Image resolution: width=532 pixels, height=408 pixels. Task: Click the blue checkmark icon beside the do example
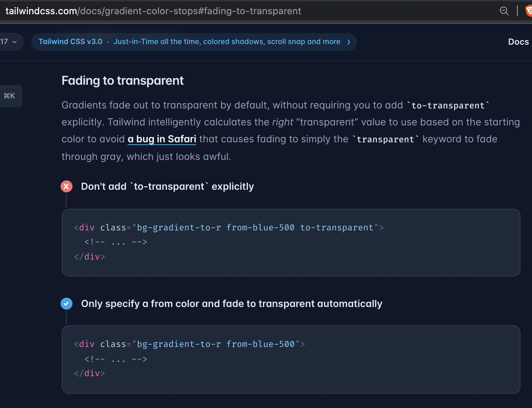tap(66, 304)
